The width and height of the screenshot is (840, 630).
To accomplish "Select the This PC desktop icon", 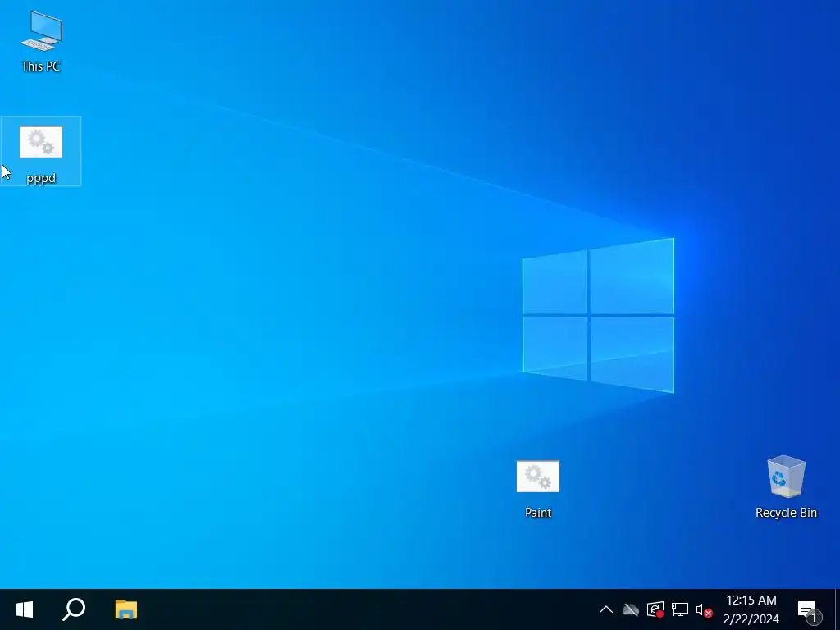I will pyautogui.click(x=41, y=42).
